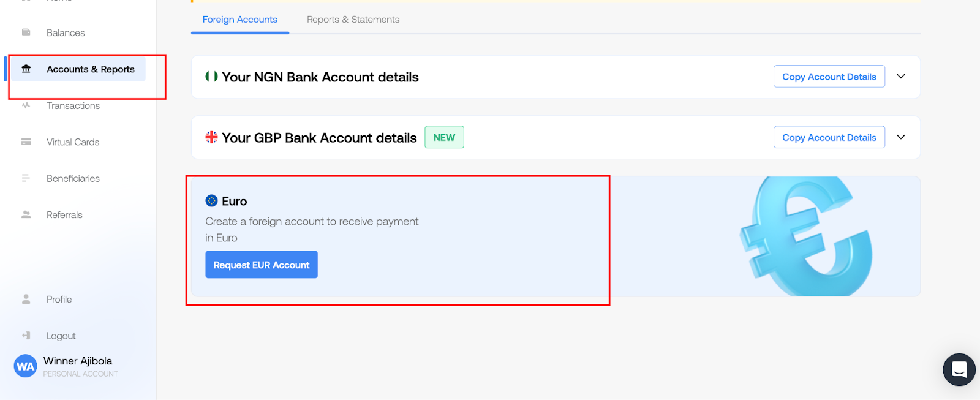Click the Nigerian flag next to NGN account

[x=211, y=77]
